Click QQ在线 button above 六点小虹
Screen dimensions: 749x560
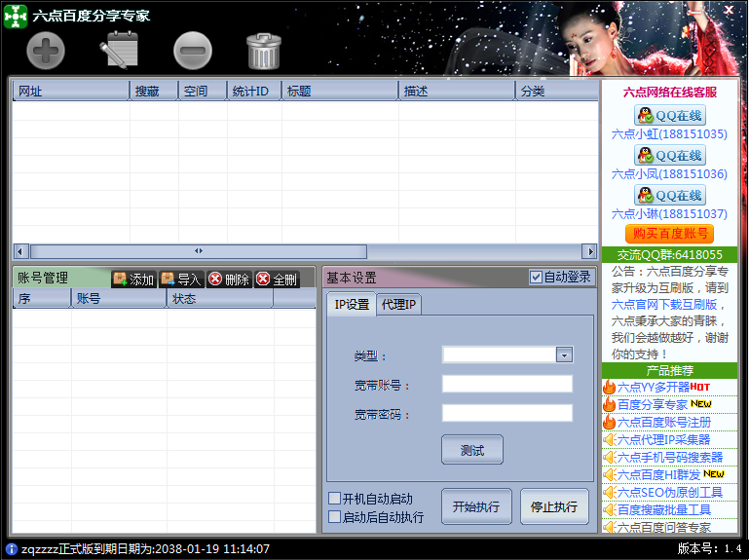[670, 115]
